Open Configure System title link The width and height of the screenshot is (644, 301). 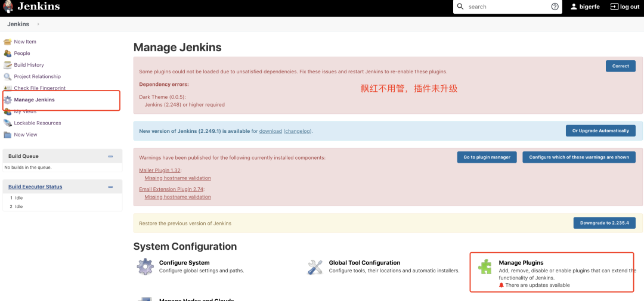pos(184,263)
